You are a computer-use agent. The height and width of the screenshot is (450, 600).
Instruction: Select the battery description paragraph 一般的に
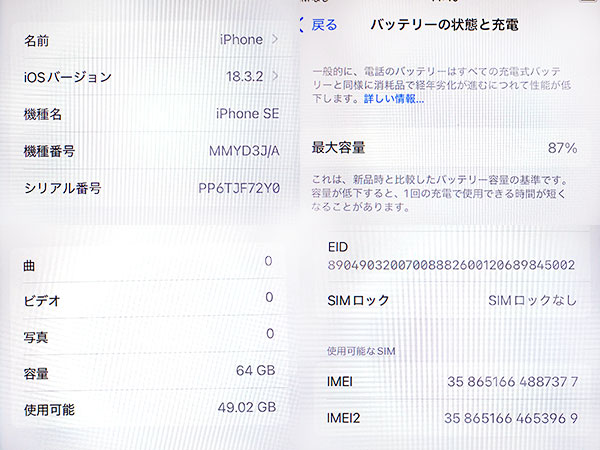[442, 85]
